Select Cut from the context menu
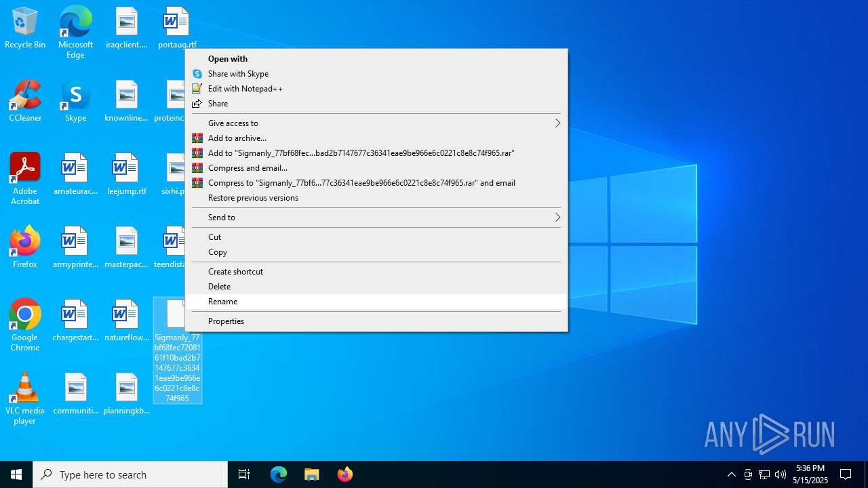 [376, 237]
